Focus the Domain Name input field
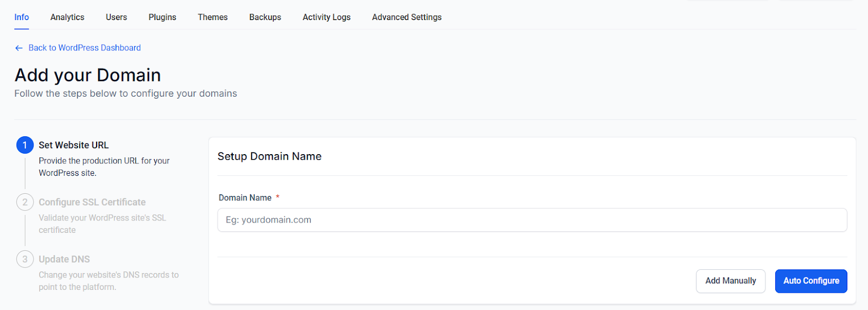The height and width of the screenshot is (310, 868). (532, 220)
